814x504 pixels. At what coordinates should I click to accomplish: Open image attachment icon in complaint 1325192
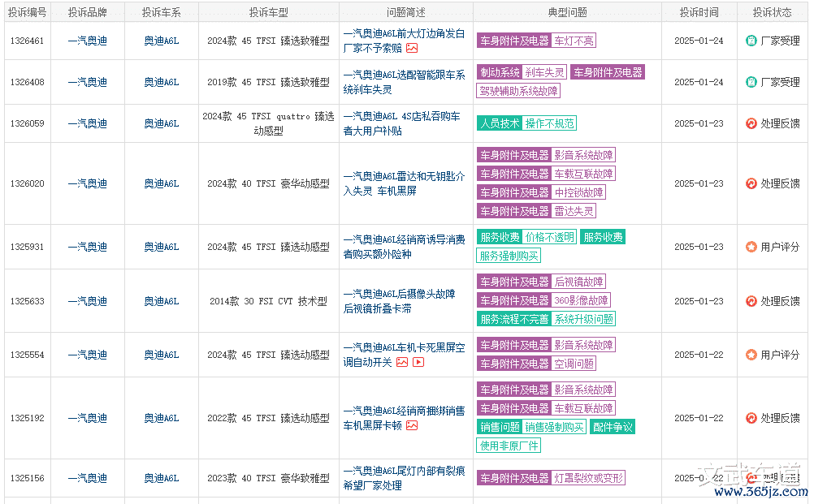coord(412,426)
